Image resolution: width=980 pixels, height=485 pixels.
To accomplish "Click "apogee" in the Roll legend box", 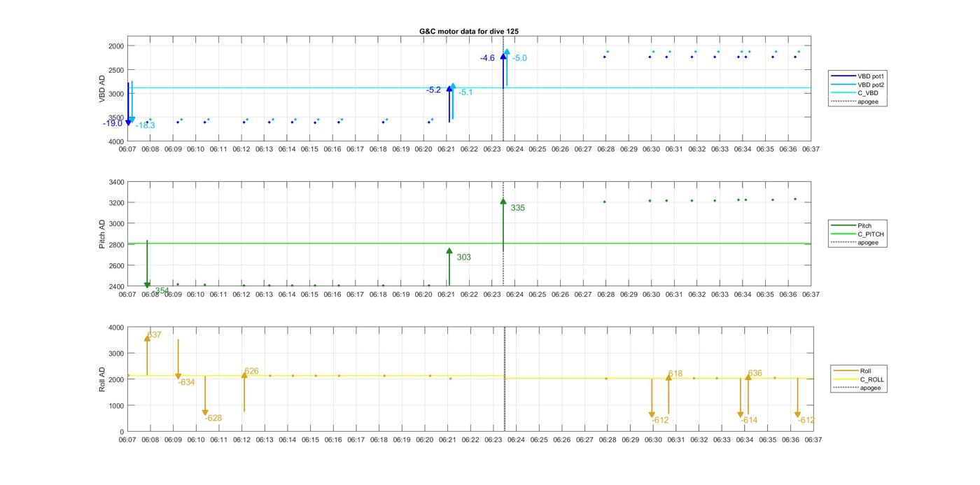I will tap(858, 388).
